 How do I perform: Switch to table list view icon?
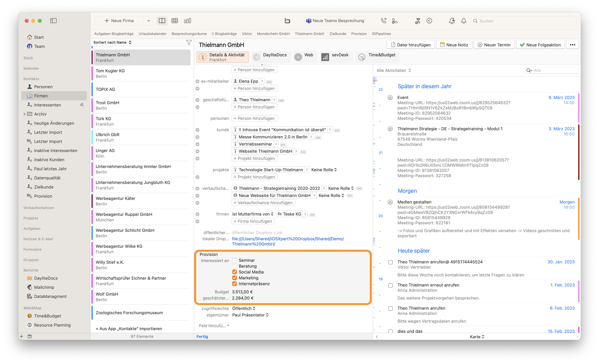coord(174,21)
